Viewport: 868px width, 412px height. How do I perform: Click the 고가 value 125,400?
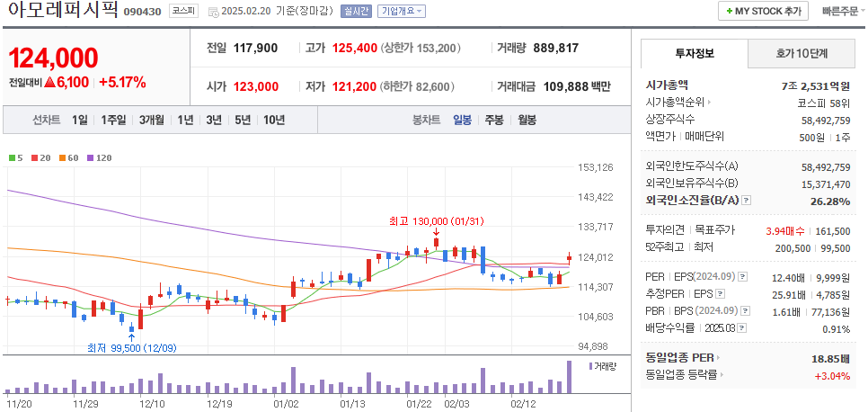355,49
